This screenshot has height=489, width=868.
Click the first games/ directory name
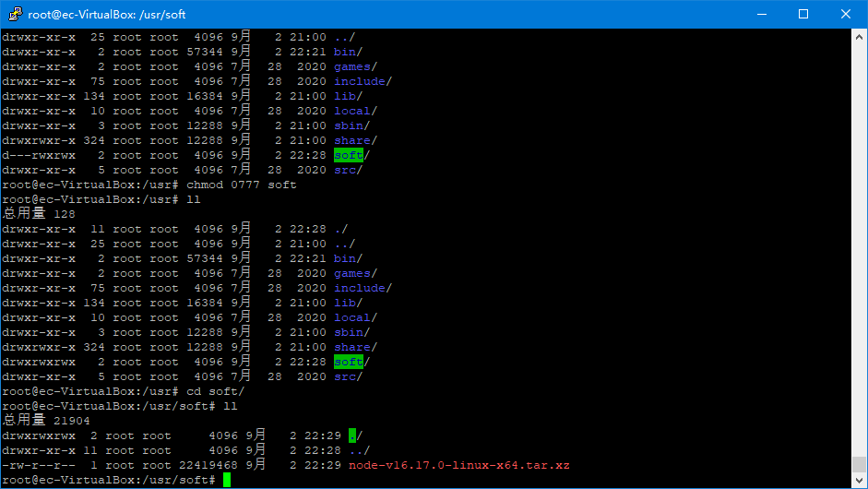click(355, 67)
